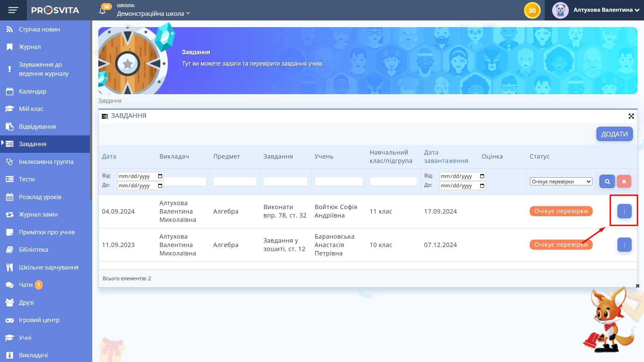Open notifications bell with 38 badge

point(103,11)
